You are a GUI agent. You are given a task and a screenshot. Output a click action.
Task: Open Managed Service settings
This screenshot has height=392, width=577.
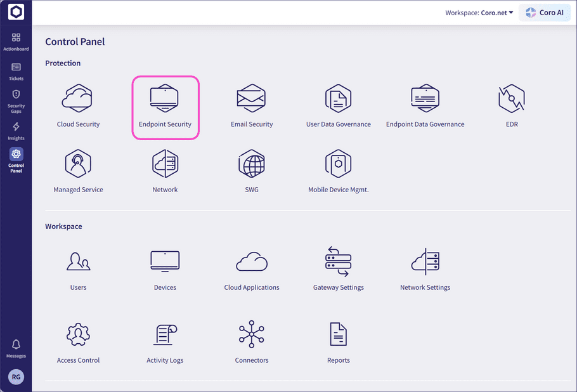[x=78, y=170]
